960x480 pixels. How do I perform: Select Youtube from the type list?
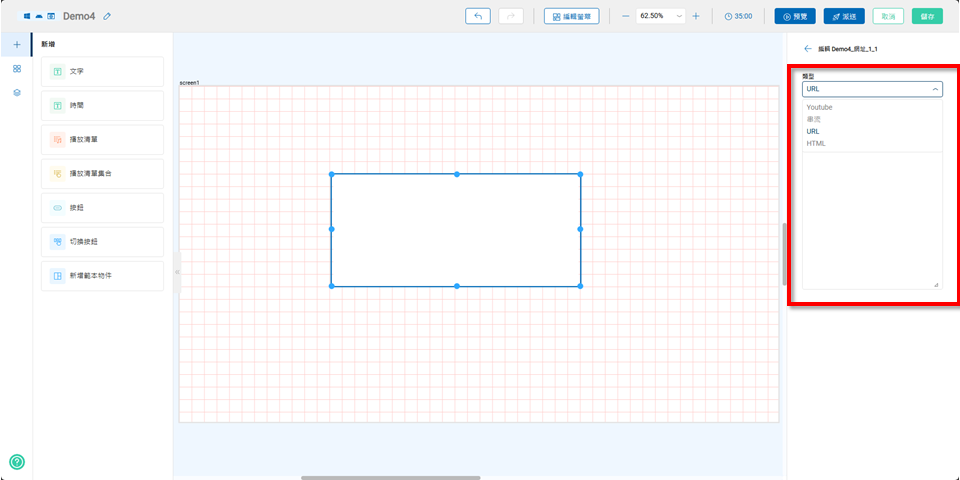[x=819, y=107]
